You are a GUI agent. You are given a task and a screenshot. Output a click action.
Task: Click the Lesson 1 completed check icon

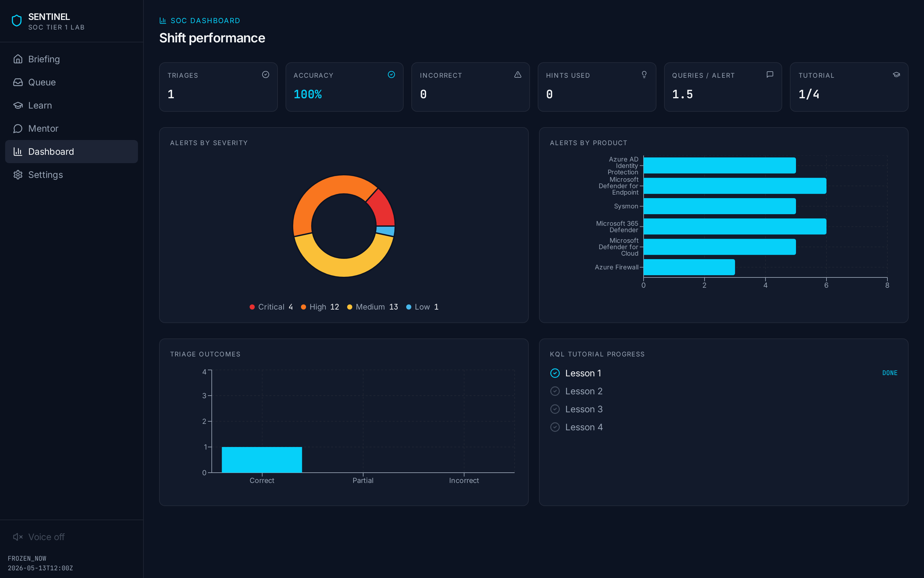pos(555,373)
